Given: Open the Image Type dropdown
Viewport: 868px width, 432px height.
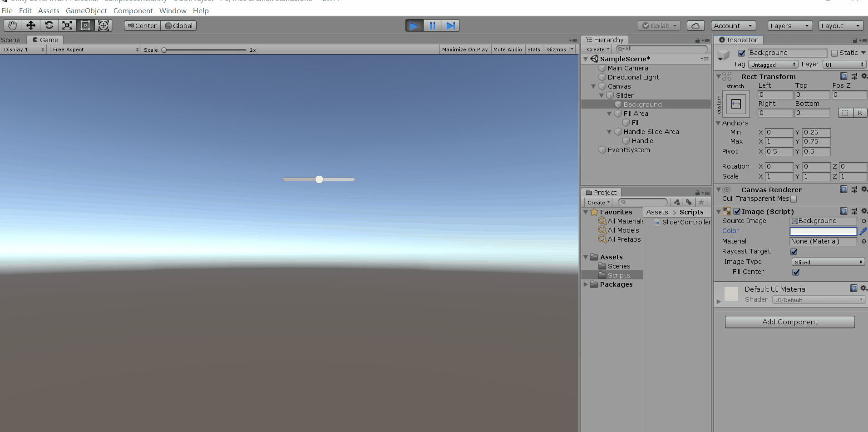Looking at the screenshot, I should pyautogui.click(x=828, y=262).
